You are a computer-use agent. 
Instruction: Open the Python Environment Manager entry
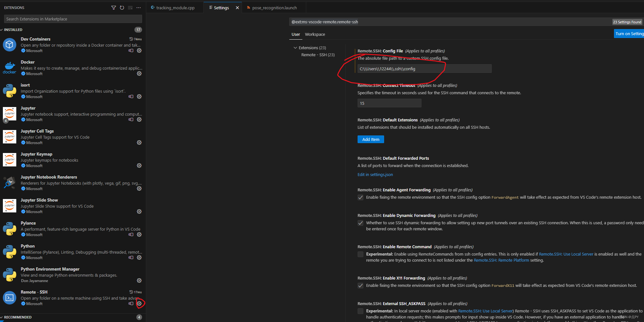73,275
